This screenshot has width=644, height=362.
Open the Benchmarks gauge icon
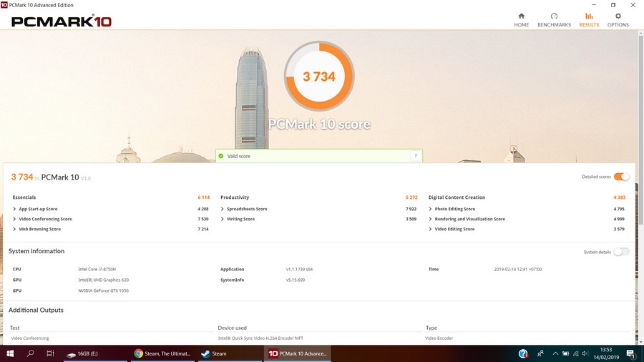pyautogui.click(x=554, y=16)
